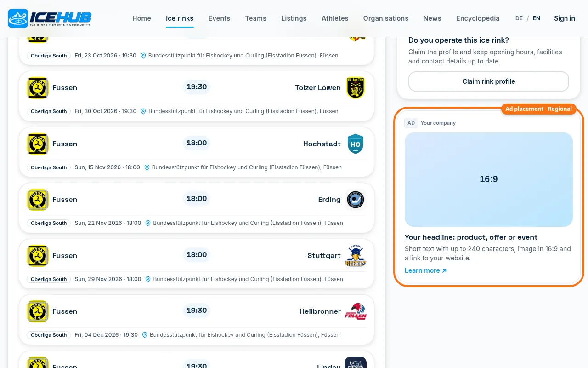Click Fussen logo in Stuttgart match
588x368 pixels.
(x=38, y=256)
